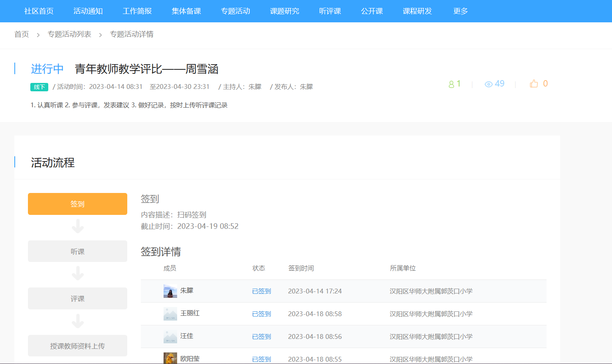The image size is (612, 364).
Task: Click the activity title 青年教师教学评比——周雪涵
Action: coord(146,69)
